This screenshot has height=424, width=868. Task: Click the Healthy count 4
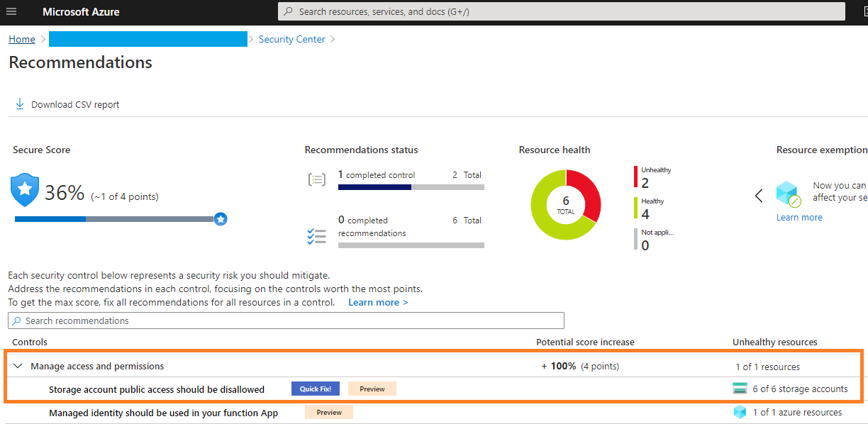pyautogui.click(x=645, y=214)
